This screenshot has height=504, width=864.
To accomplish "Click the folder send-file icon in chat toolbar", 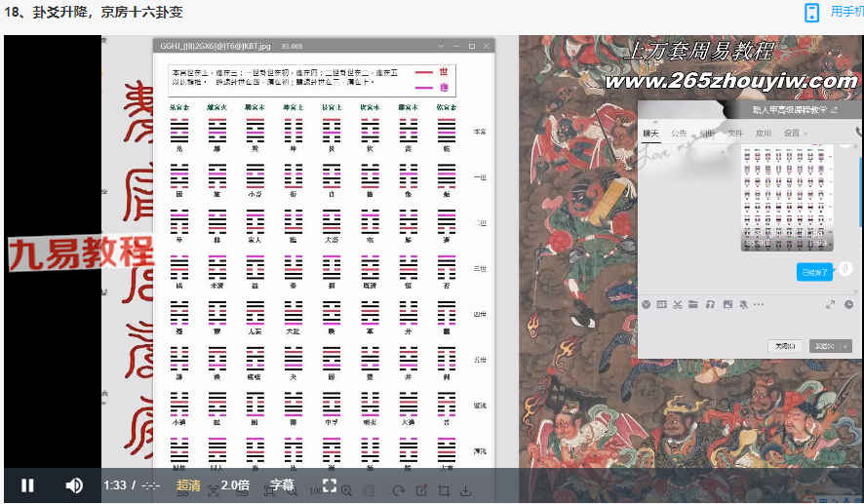I will (x=692, y=304).
